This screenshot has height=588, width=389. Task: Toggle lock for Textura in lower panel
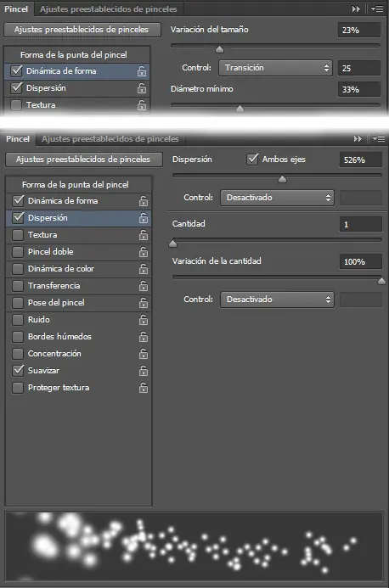pos(143,235)
